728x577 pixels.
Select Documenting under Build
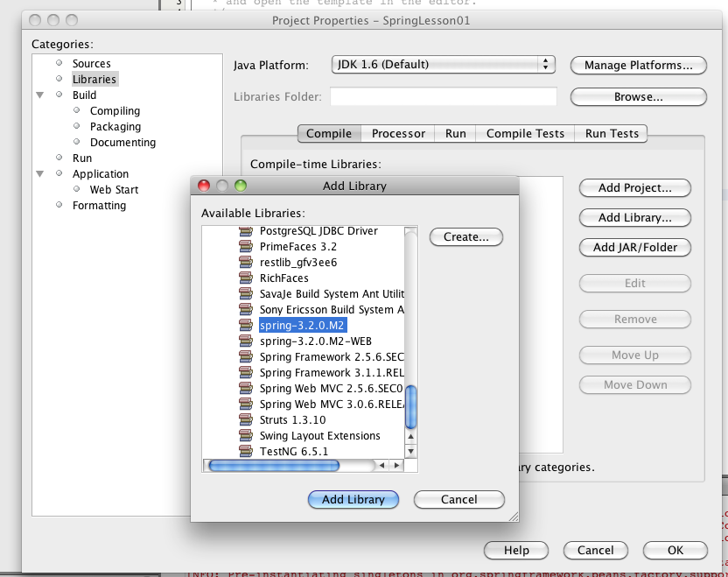122,143
